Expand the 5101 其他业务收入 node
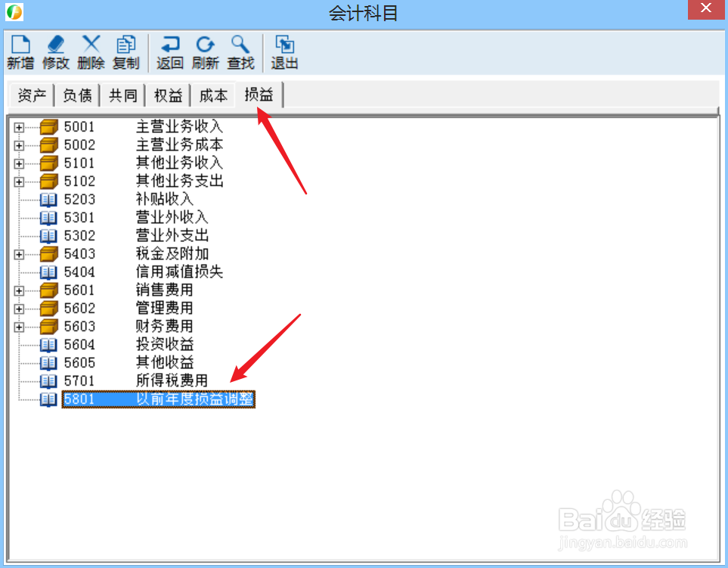The height and width of the screenshot is (568, 728). pyautogui.click(x=19, y=163)
